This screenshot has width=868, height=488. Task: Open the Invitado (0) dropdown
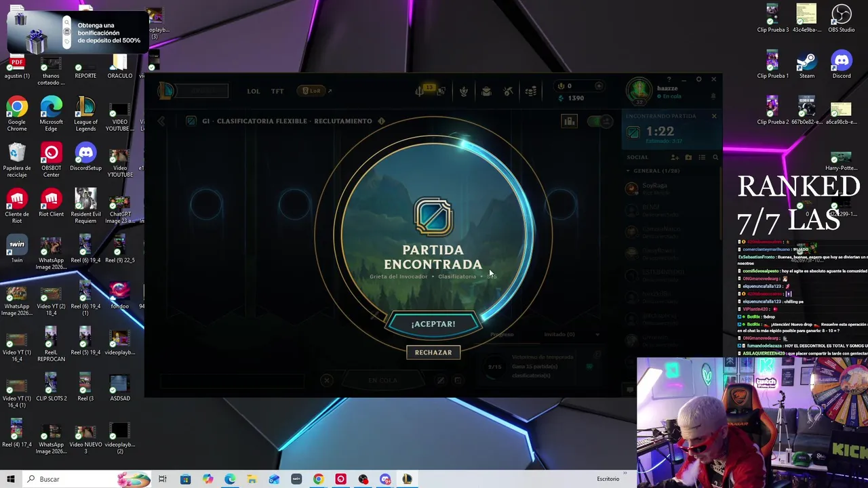coord(572,334)
